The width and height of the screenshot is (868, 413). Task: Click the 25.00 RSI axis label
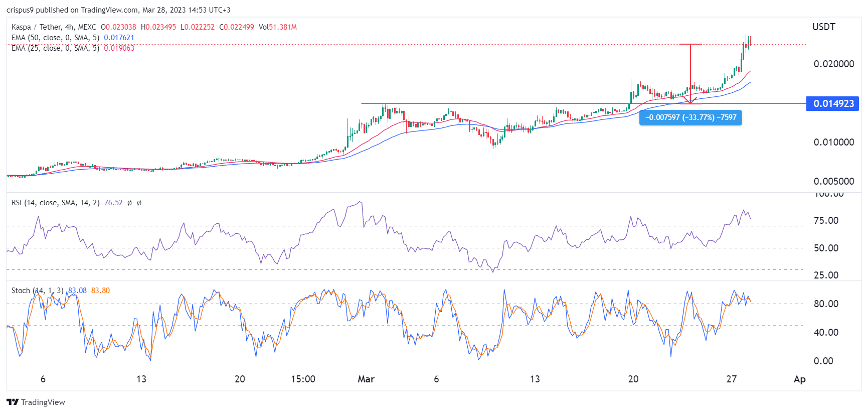pyautogui.click(x=826, y=275)
